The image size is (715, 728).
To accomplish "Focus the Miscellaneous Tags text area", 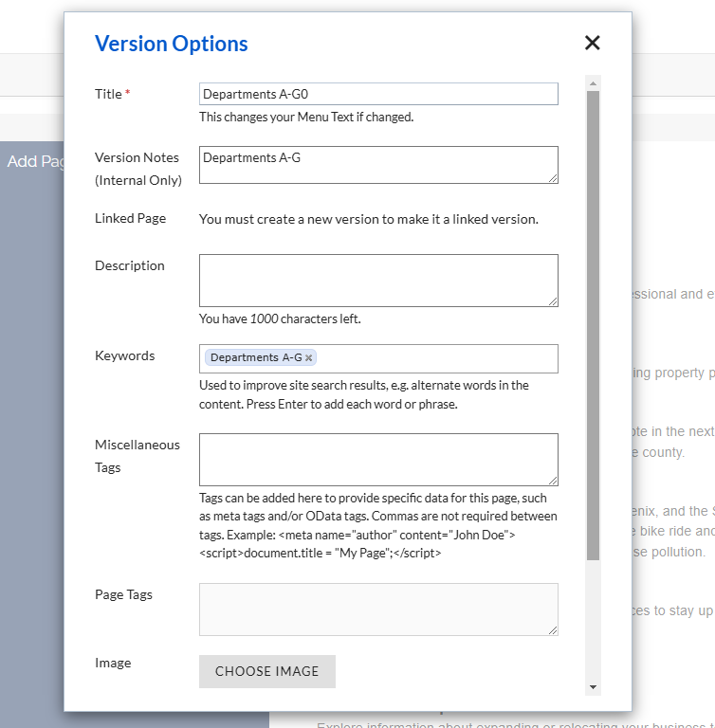I will pos(378,460).
